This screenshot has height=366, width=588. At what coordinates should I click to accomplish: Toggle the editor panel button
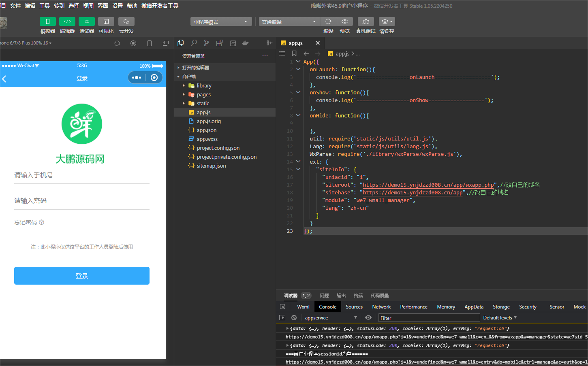tap(67, 21)
